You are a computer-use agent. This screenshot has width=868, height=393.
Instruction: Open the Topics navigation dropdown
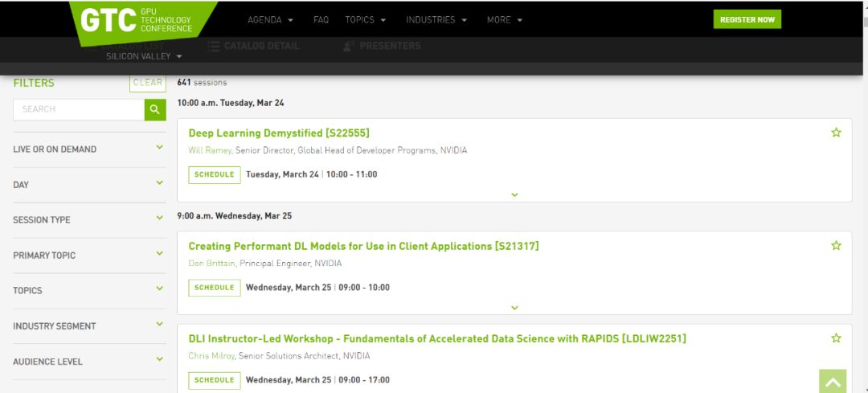(x=366, y=20)
